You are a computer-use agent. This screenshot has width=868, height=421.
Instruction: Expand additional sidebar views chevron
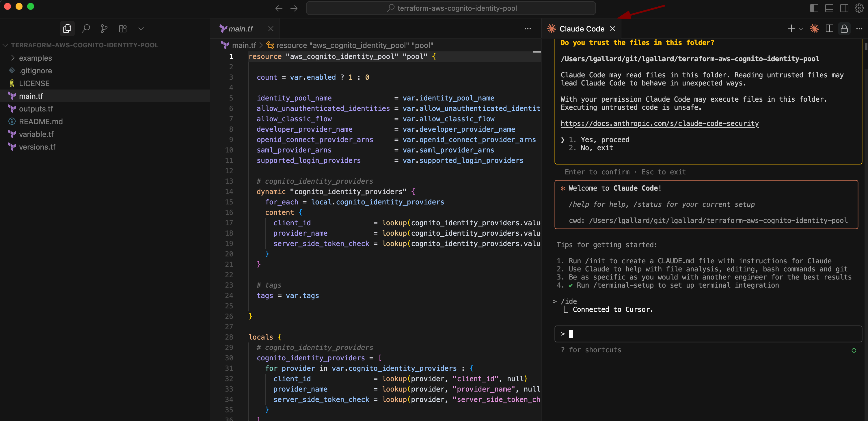141,29
